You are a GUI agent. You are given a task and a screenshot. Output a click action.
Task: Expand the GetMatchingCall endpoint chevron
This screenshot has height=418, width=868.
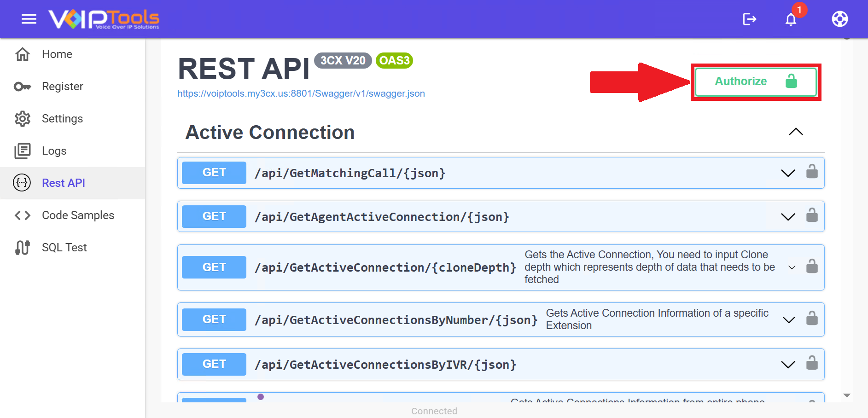788,173
